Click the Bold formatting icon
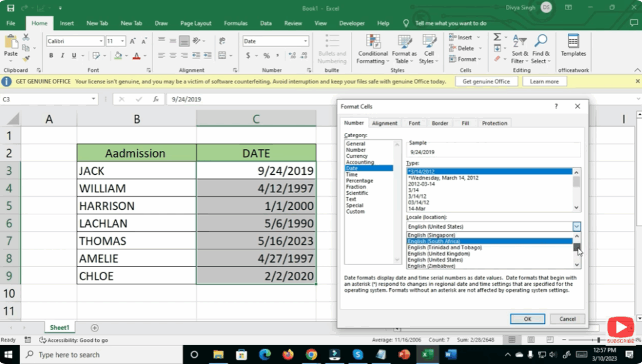This screenshot has height=364, width=642. point(51,56)
